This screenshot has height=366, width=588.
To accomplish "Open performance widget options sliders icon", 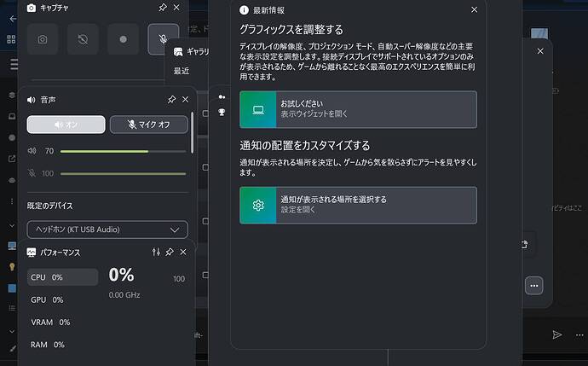I will 156,252.
